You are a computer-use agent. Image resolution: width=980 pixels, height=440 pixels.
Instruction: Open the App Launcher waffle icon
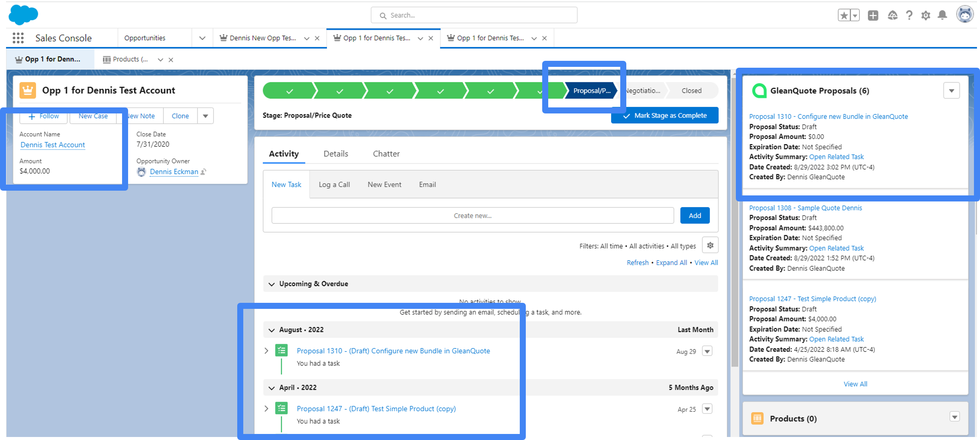click(18, 38)
